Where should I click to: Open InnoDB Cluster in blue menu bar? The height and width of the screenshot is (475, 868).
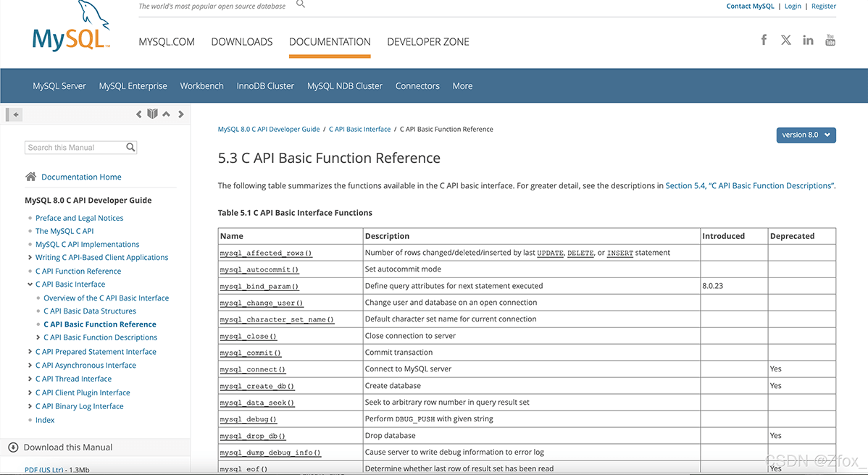(265, 85)
